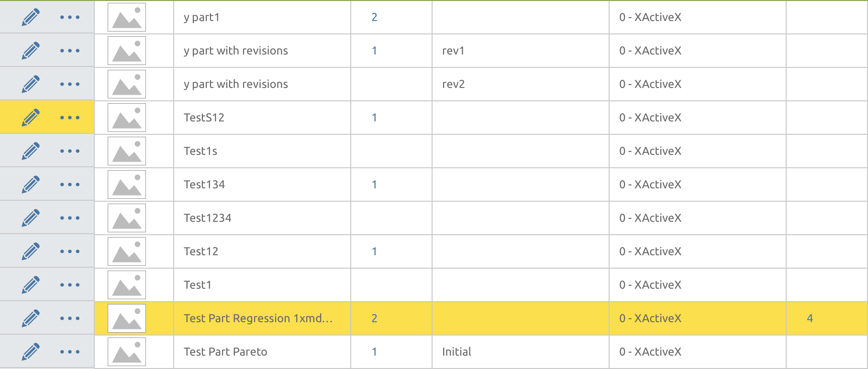Image resolution: width=868 pixels, height=369 pixels.
Task: Click the edit pencil on the rev2 row
Action: pyautogui.click(x=31, y=84)
